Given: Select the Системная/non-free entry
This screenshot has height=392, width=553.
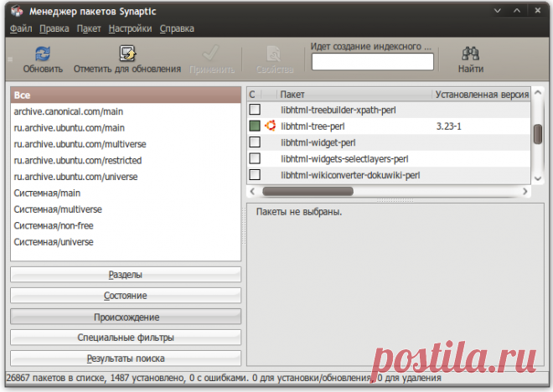Looking at the screenshot, I should coord(126,225).
